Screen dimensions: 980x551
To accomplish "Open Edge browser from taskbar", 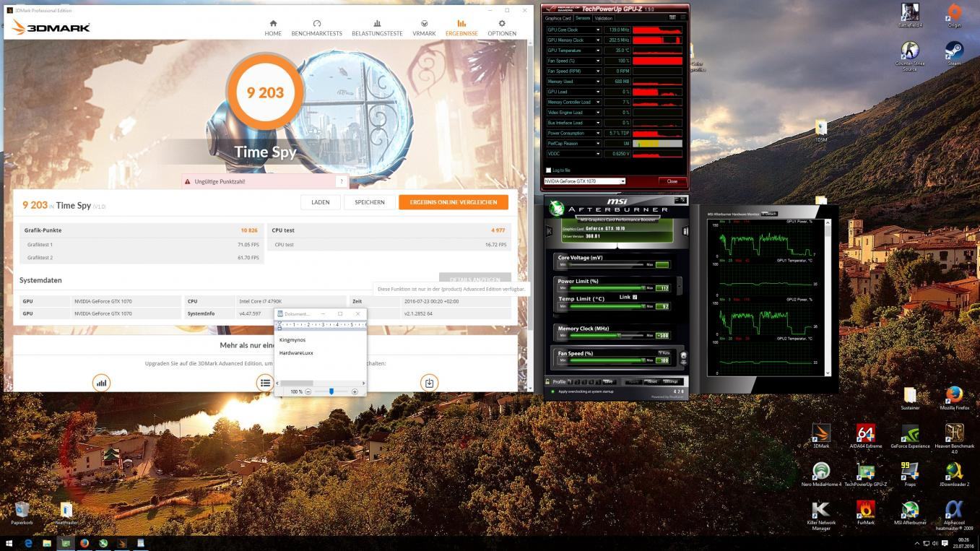I will [x=29, y=543].
